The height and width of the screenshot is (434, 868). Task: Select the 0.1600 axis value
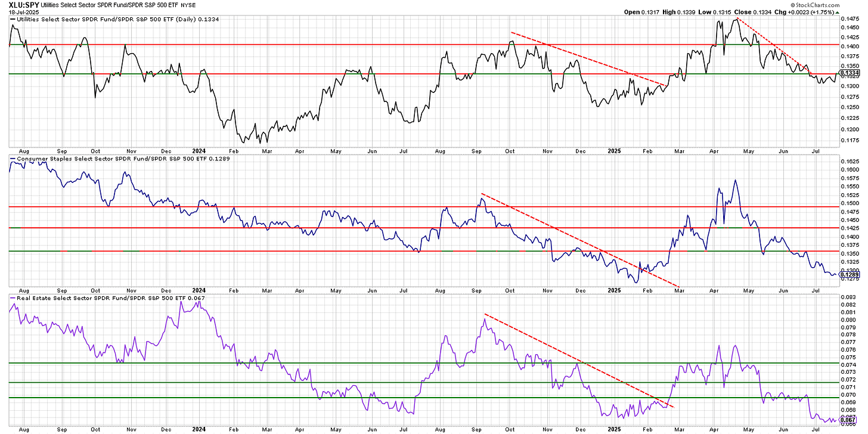(x=850, y=169)
